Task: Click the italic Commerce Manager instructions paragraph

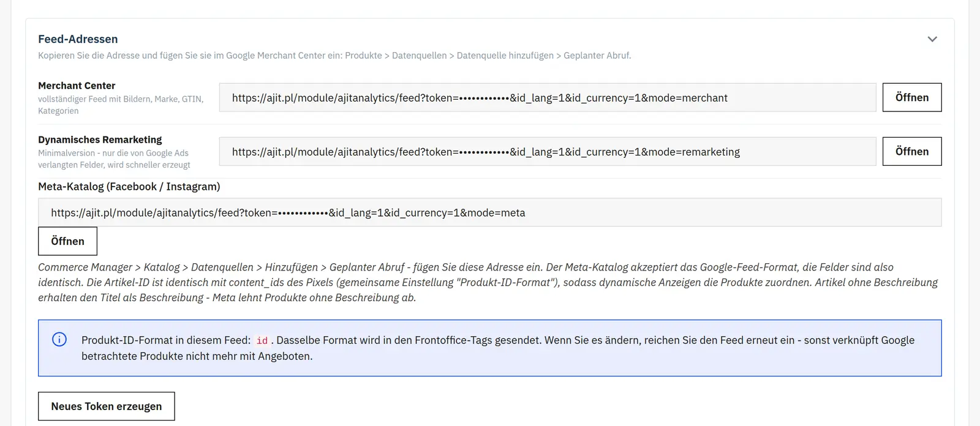Action: [x=488, y=282]
